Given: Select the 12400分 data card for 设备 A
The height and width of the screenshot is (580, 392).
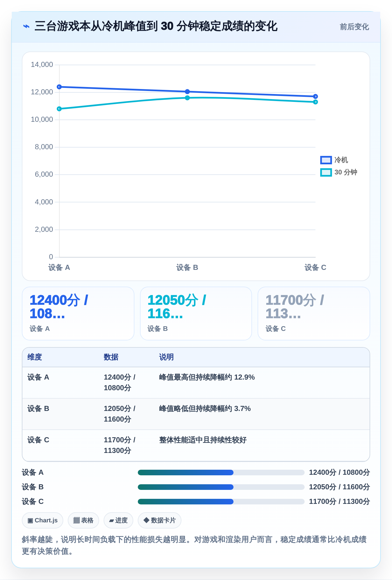Looking at the screenshot, I should 78,314.
